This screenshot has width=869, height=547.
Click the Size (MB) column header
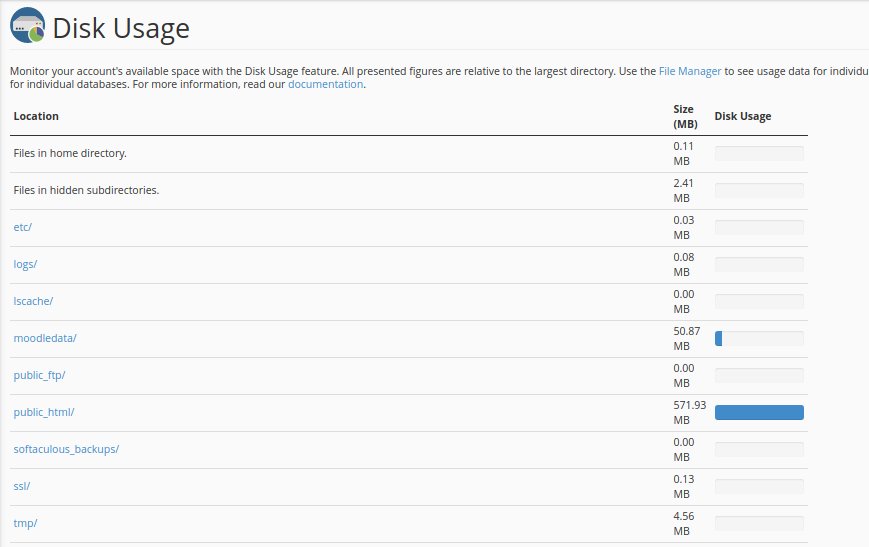pos(686,116)
